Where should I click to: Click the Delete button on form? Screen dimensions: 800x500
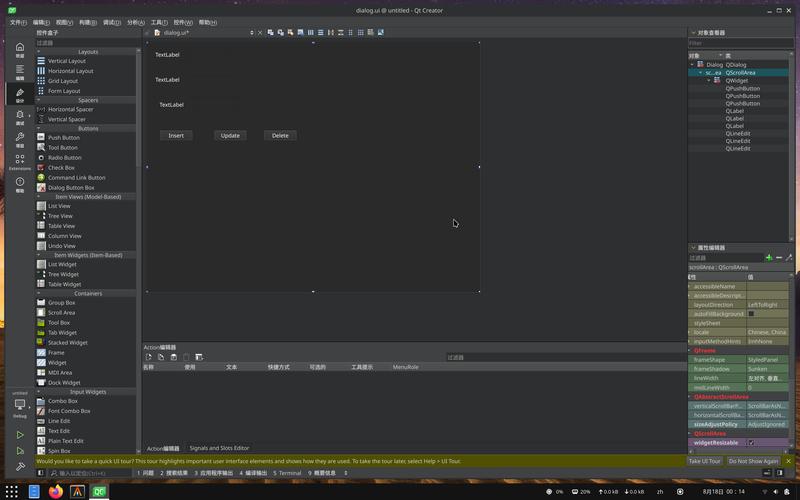click(x=280, y=136)
